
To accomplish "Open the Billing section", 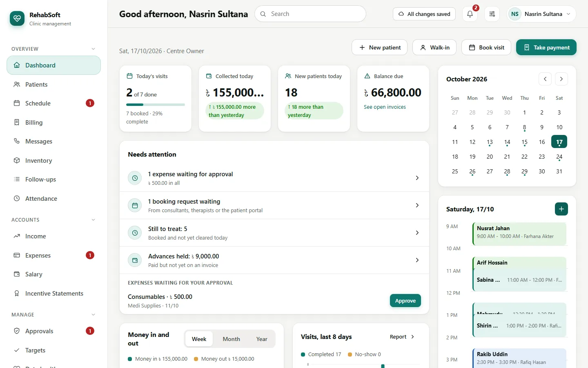I will click(53, 122).
